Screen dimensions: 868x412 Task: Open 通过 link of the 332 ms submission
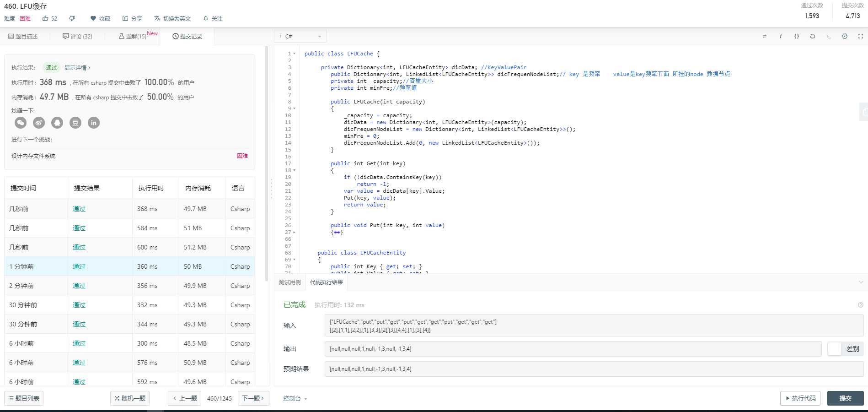pos(79,305)
